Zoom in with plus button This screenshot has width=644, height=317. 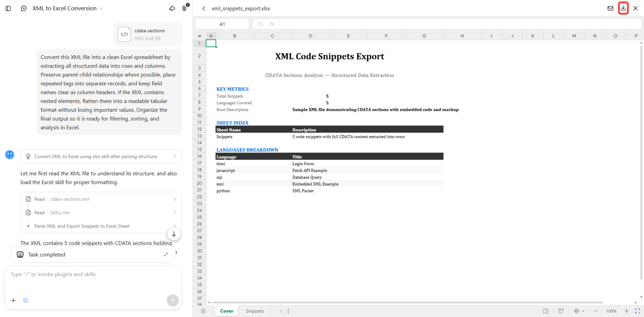(626, 311)
